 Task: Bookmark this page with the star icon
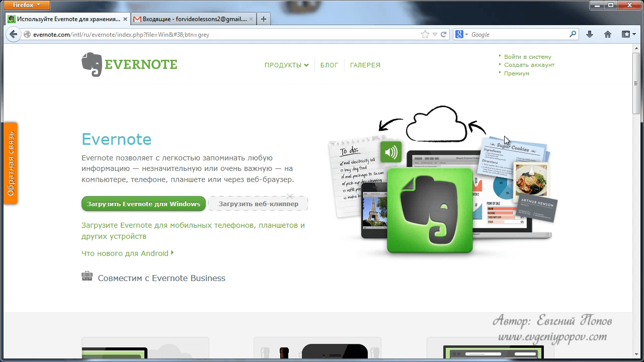pyautogui.click(x=425, y=35)
